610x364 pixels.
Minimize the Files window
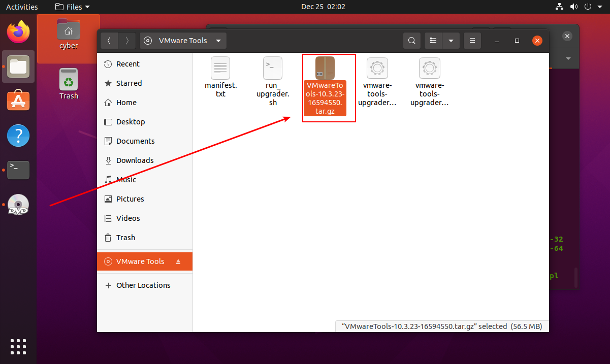[497, 41]
